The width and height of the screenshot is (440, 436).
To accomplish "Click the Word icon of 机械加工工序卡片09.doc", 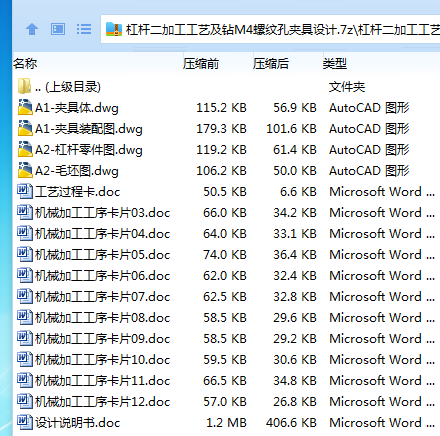I will click(x=25, y=338).
